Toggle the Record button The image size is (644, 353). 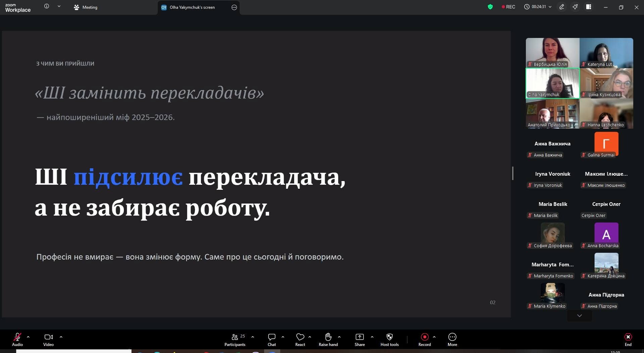[x=425, y=339]
